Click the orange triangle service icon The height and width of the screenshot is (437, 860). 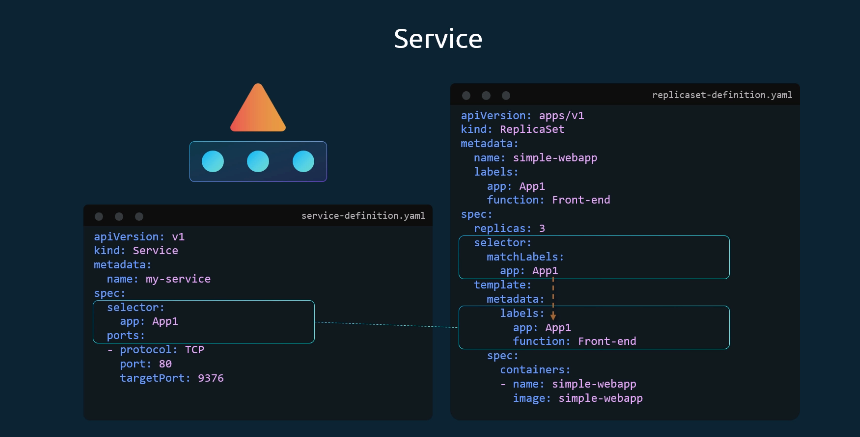tap(258, 111)
